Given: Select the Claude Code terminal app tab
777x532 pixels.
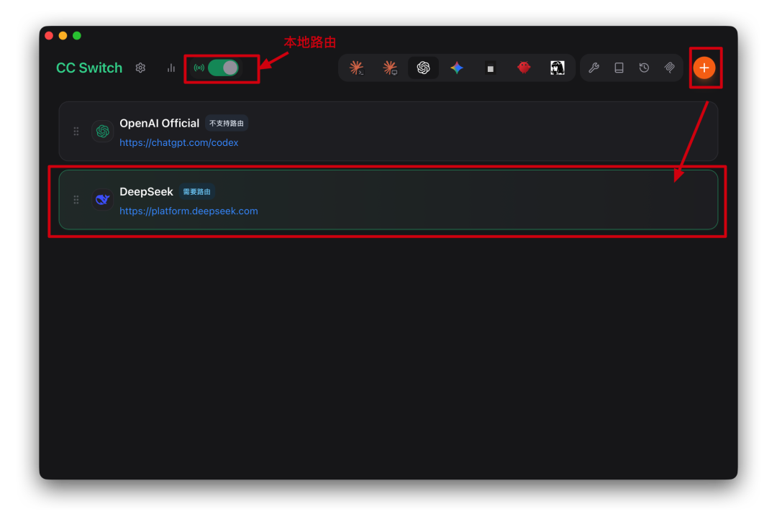Looking at the screenshot, I should 356,68.
